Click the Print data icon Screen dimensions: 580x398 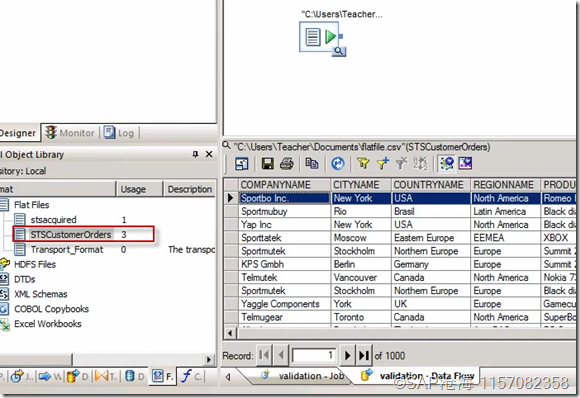tap(287, 163)
